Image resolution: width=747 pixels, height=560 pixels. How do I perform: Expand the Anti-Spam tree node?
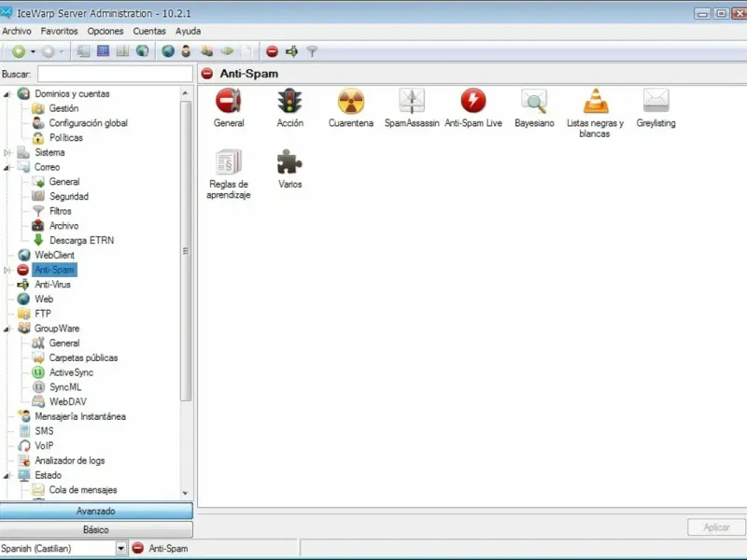click(x=7, y=270)
